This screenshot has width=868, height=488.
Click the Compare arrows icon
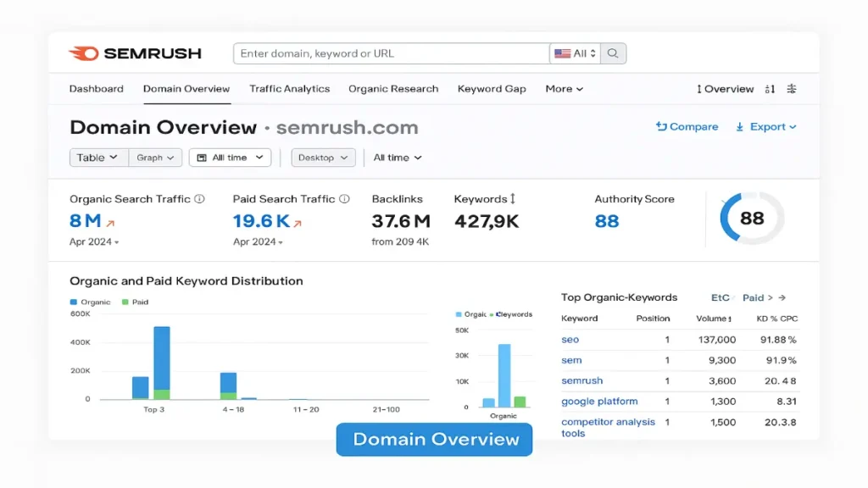[661, 126]
